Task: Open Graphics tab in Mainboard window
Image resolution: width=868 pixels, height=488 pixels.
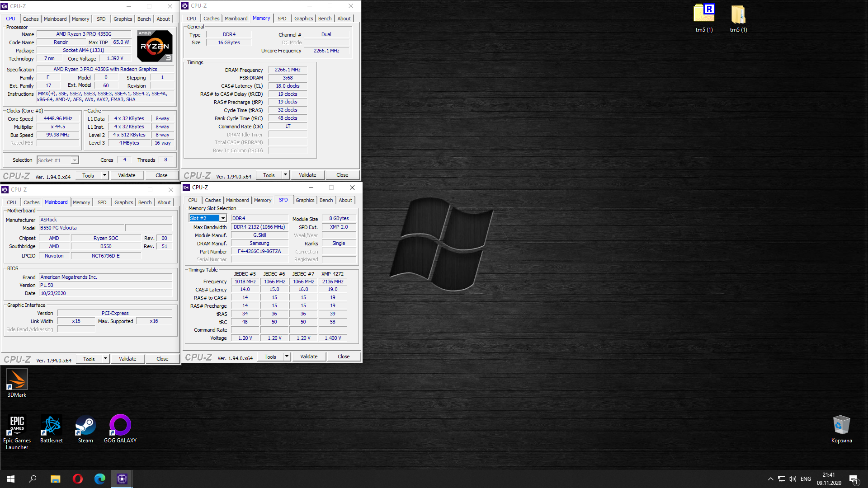Action: (123, 202)
